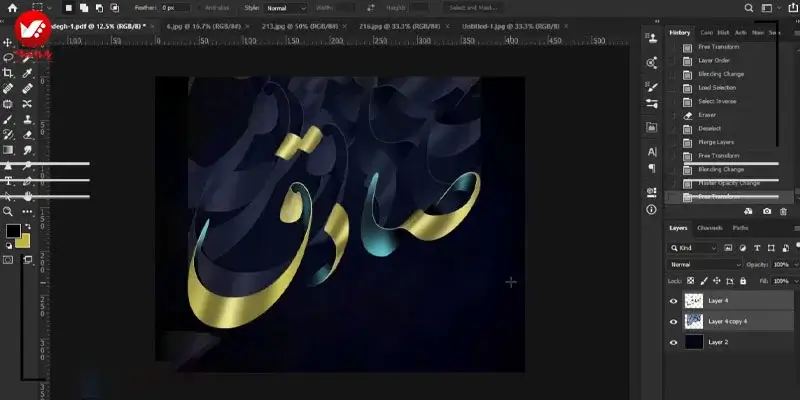Swap width and height arrows icon
800x400 pixels.
click(x=371, y=8)
